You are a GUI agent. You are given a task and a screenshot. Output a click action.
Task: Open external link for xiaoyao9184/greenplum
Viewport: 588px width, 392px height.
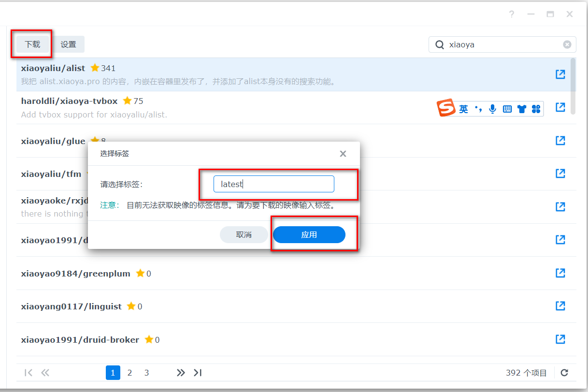tap(560, 273)
